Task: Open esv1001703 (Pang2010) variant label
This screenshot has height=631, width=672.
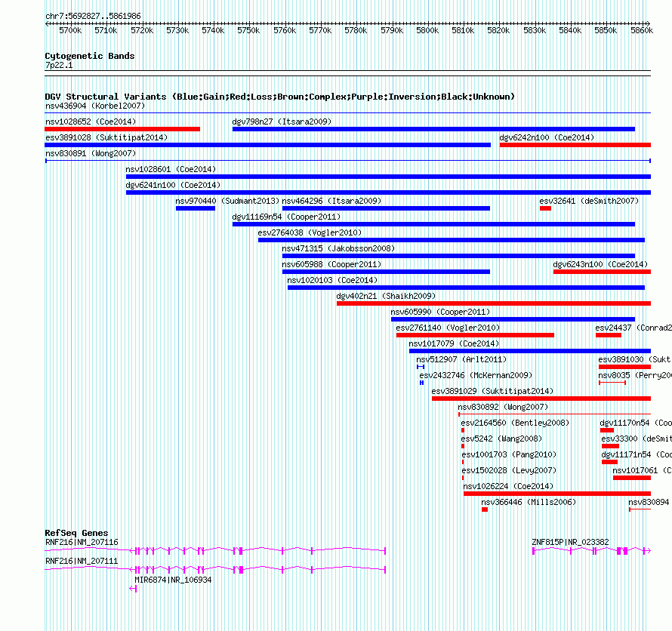Action: pos(509,454)
